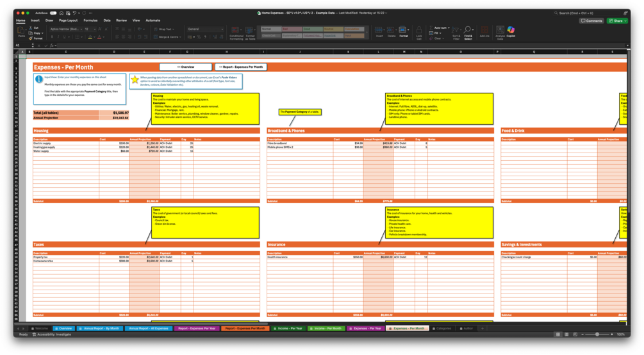Click Accessibility: Investigate in status bar
644x355 pixels.
52,334
